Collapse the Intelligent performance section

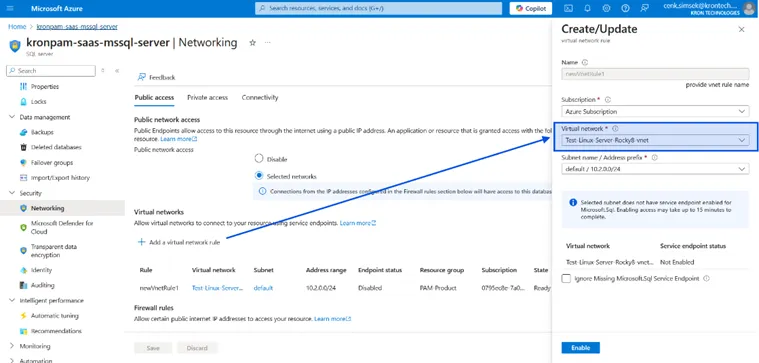tap(12, 301)
